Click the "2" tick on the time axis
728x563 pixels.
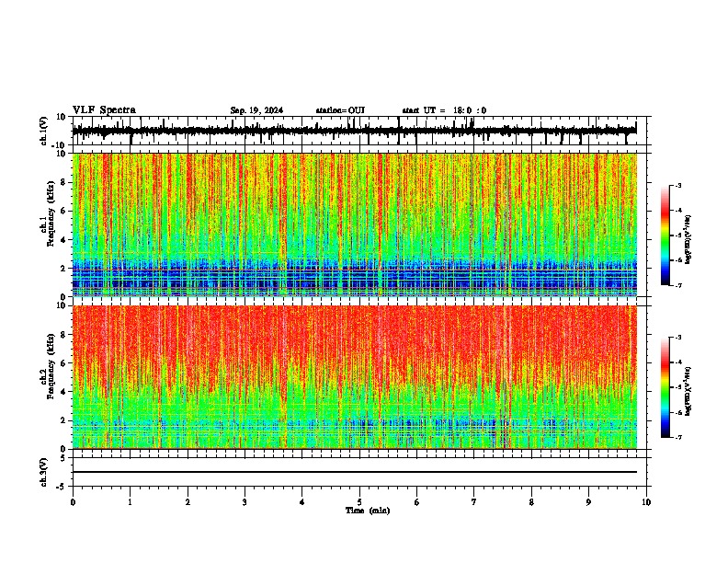(188, 502)
